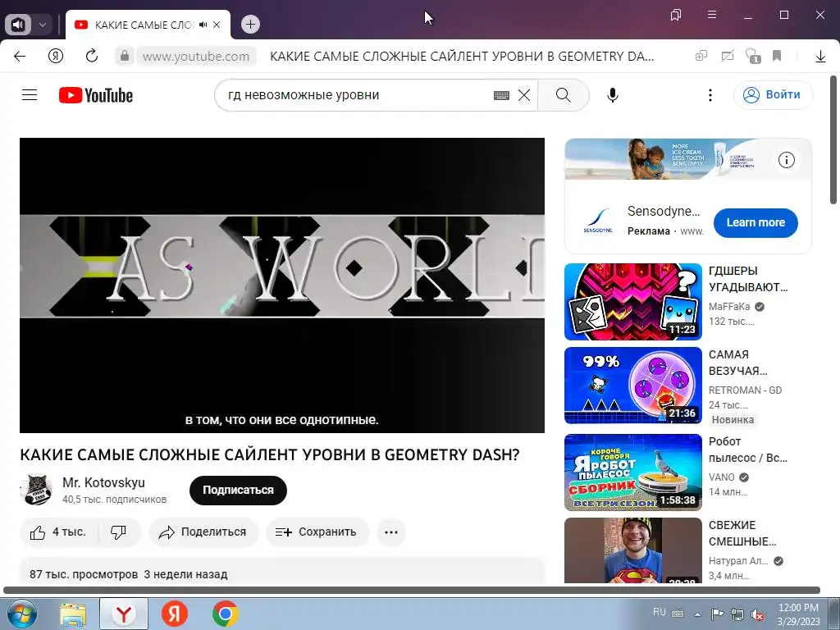
Task: Open YouTube hamburger guide menu
Action: click(x=30, y=95)
